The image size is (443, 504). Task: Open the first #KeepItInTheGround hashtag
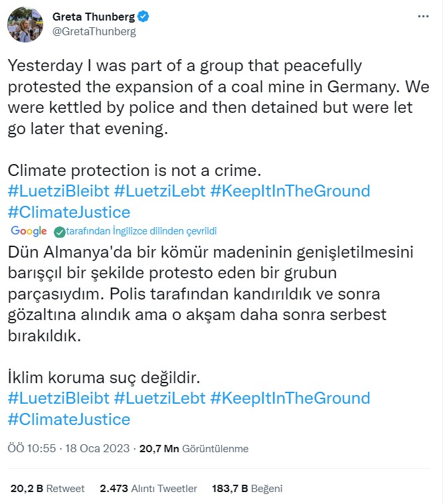pos(290,191)
